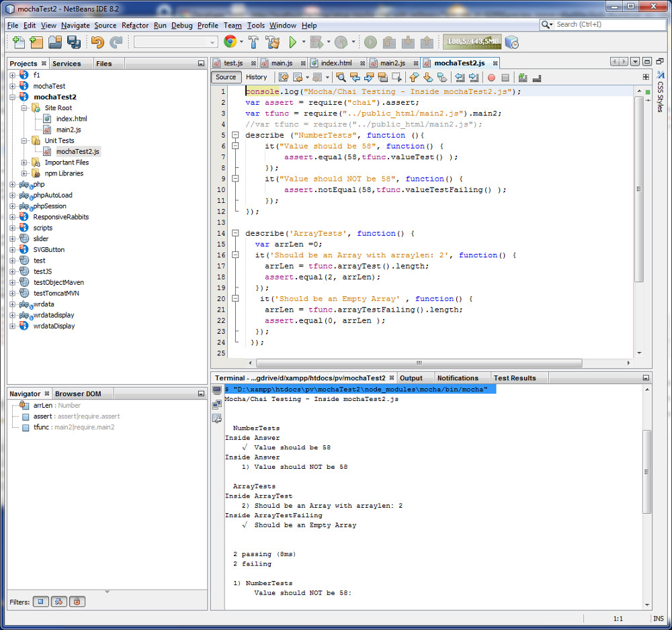
Task: Open the Navigate menu
Action: tap(75, 26)
